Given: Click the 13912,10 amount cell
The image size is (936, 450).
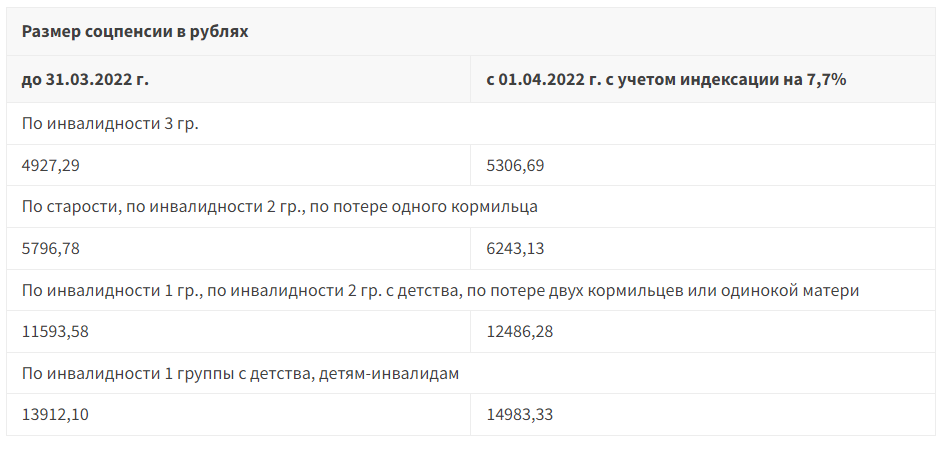Looking at the screenshot, I should (x=54, y=414).
